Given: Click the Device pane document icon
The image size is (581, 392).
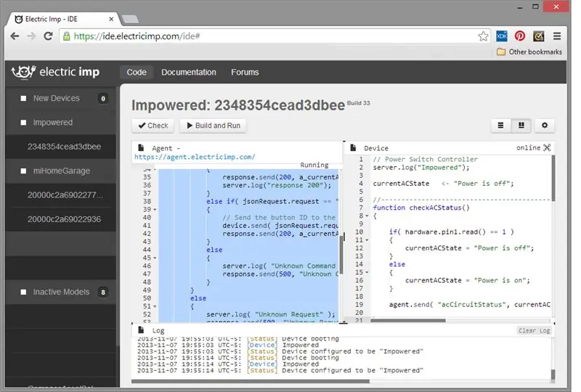Looking at the screenshot, I should [x=353, y=148].
